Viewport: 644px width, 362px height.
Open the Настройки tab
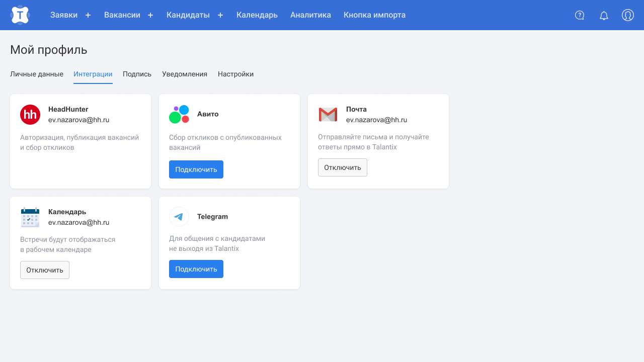235,74
